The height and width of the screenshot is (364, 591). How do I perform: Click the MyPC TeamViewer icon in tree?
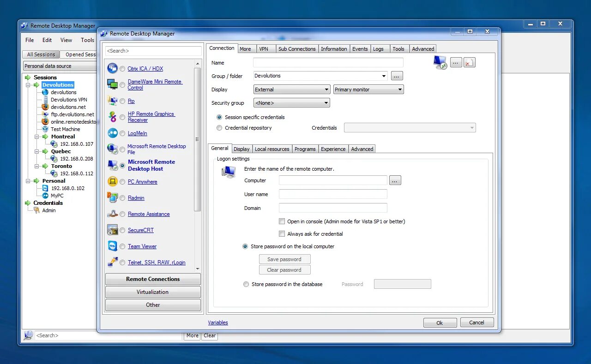coord(45,196)
